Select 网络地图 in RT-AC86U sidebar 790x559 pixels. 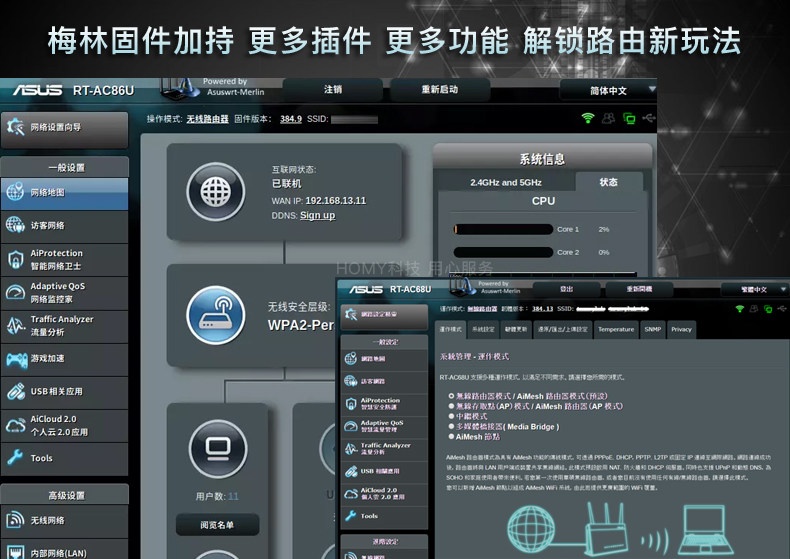(64, 193)
